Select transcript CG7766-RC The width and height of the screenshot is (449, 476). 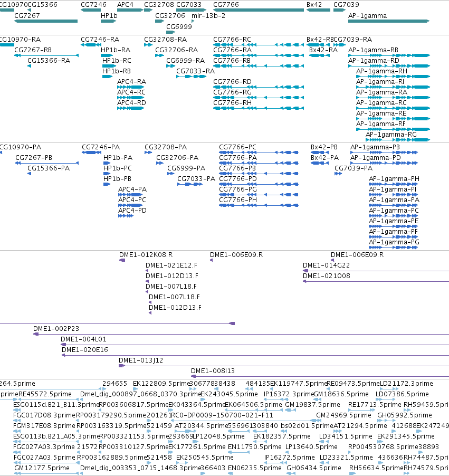coord(232,40)
